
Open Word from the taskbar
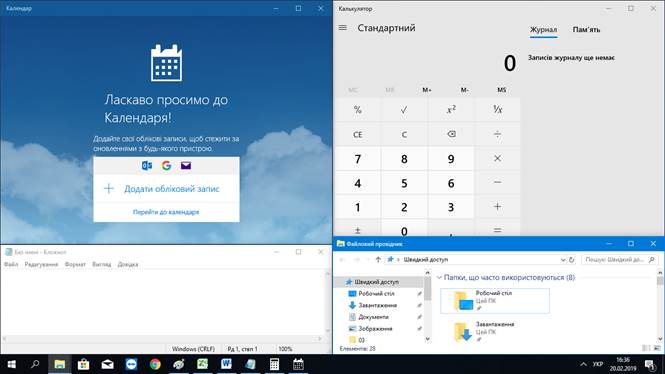click(226, 364)
